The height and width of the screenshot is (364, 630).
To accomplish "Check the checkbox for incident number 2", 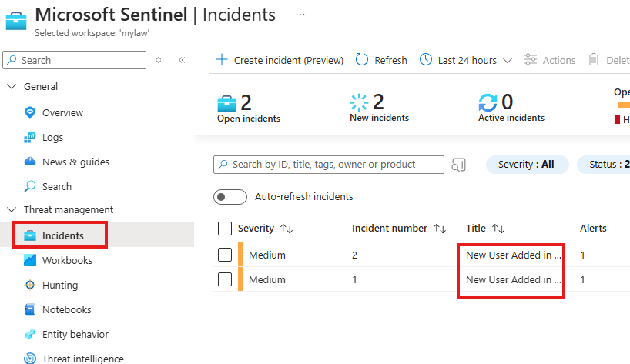I will click(x=225, y=255).
